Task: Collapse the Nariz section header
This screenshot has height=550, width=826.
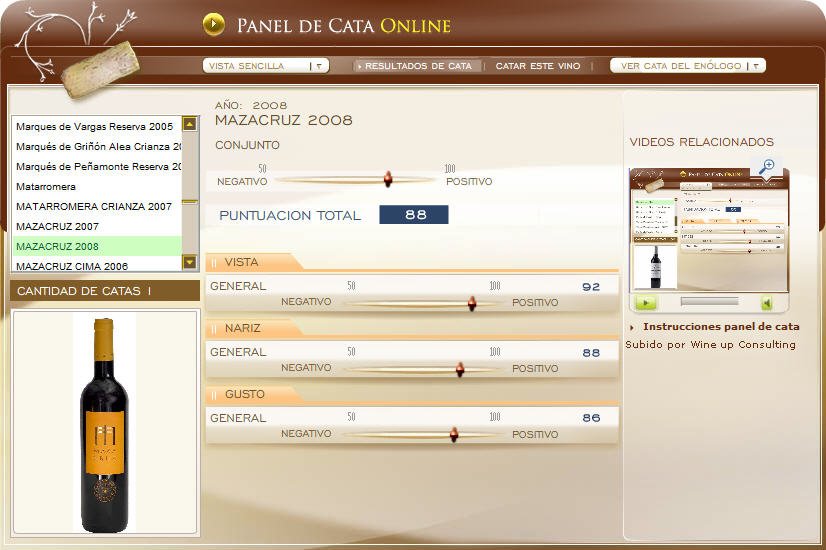Action: coord(253,328)
